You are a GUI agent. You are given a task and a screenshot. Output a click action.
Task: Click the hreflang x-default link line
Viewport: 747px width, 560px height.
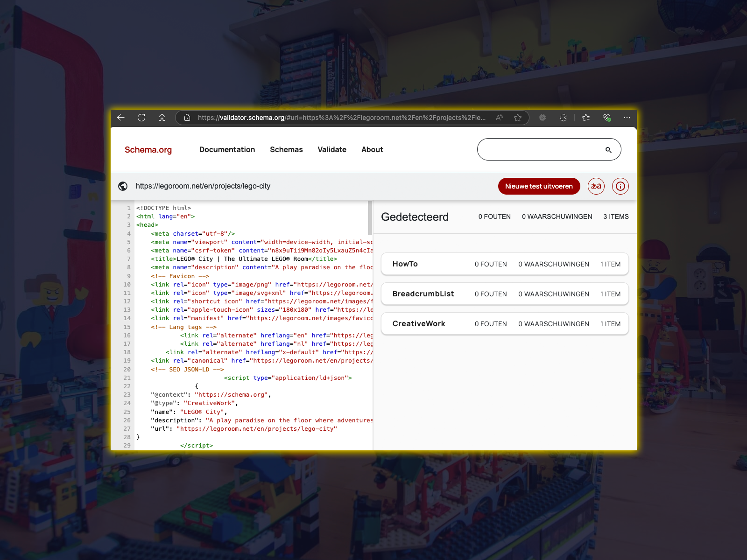pos(269,352)
